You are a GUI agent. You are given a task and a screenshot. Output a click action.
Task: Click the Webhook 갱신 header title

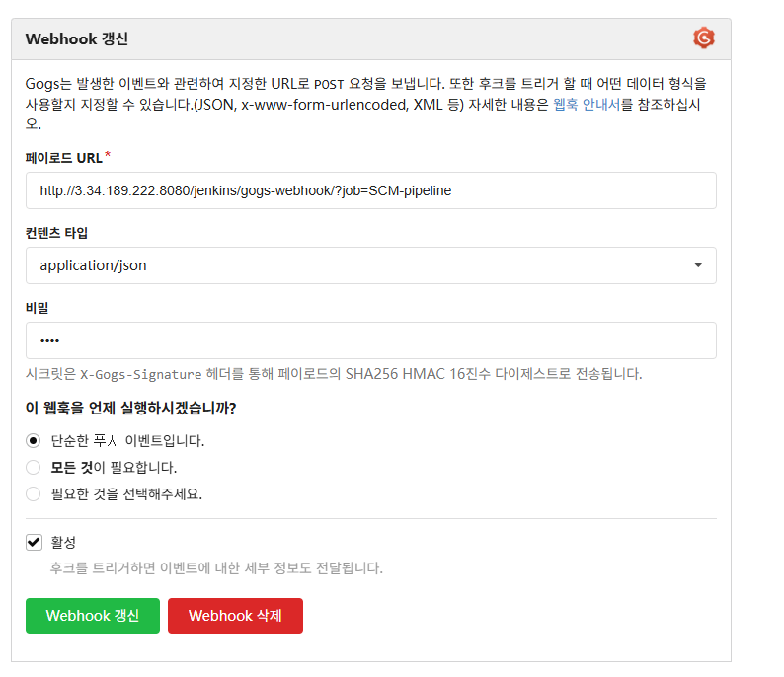[76, 38]
